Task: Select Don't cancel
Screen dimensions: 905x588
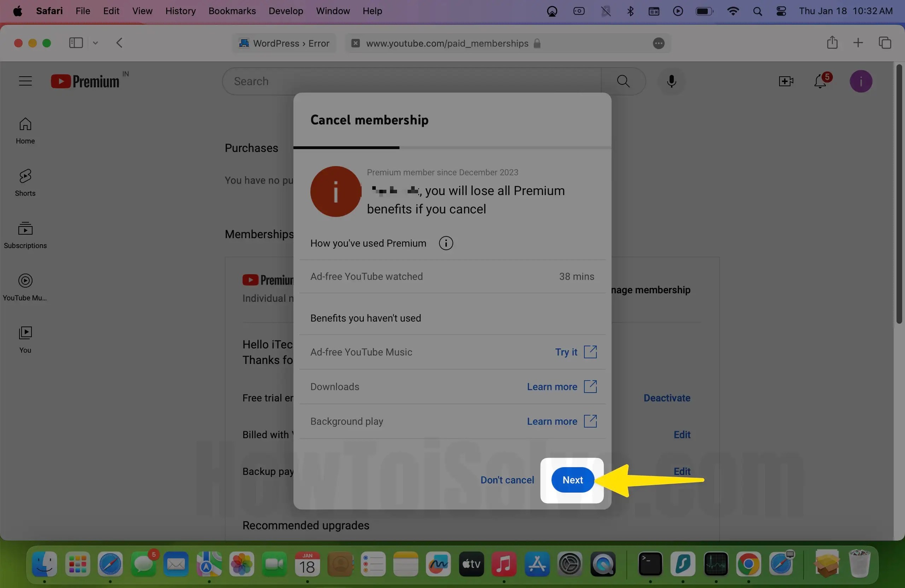Action: pos(507,480)
